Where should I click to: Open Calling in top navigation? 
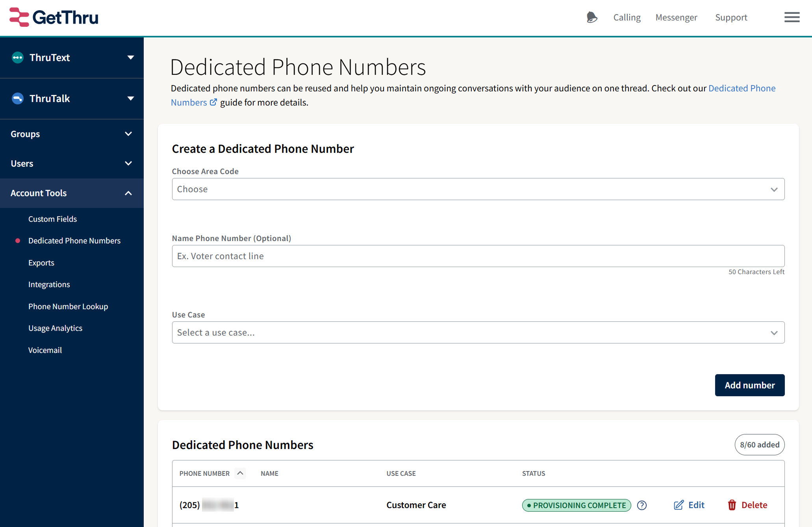(x=627, y=17)
